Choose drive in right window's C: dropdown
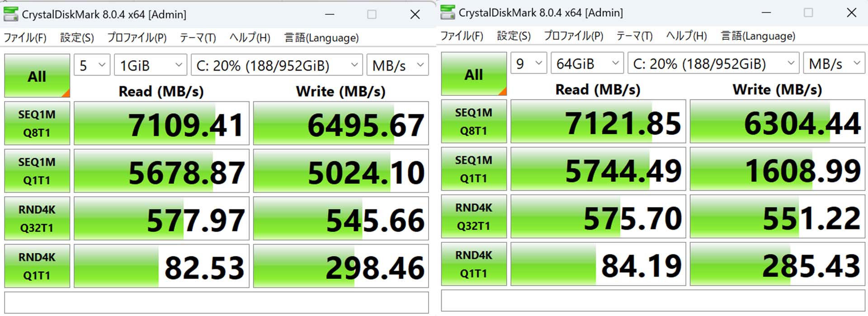This screenshot has width=868, height=316. pos(714,63)
